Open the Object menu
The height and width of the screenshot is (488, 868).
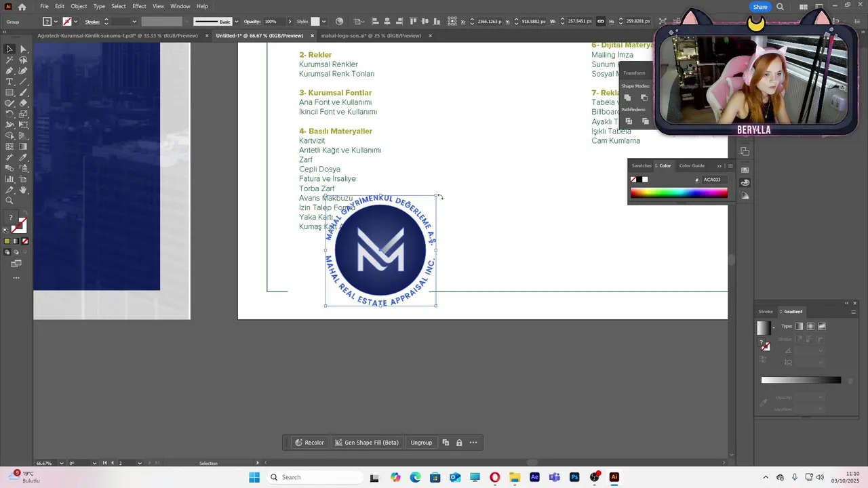tap(79, 6)
